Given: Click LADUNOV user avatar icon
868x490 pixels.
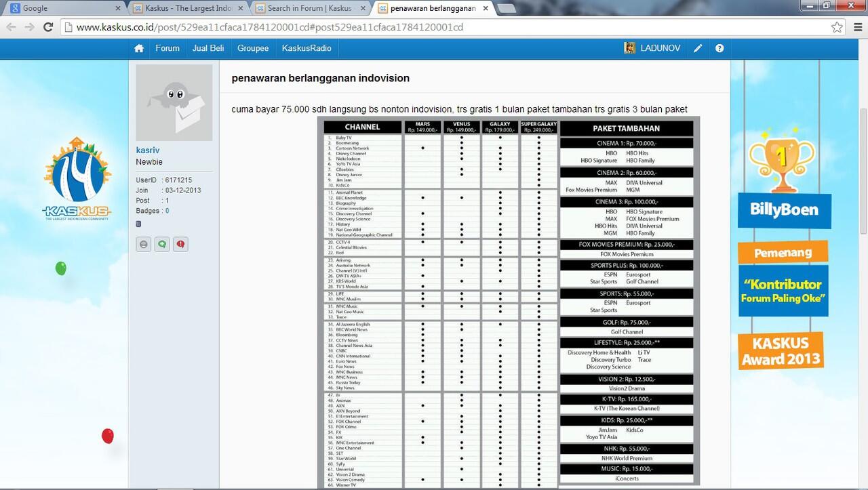Looking at the screenshot, I should [x=630, y=48].
